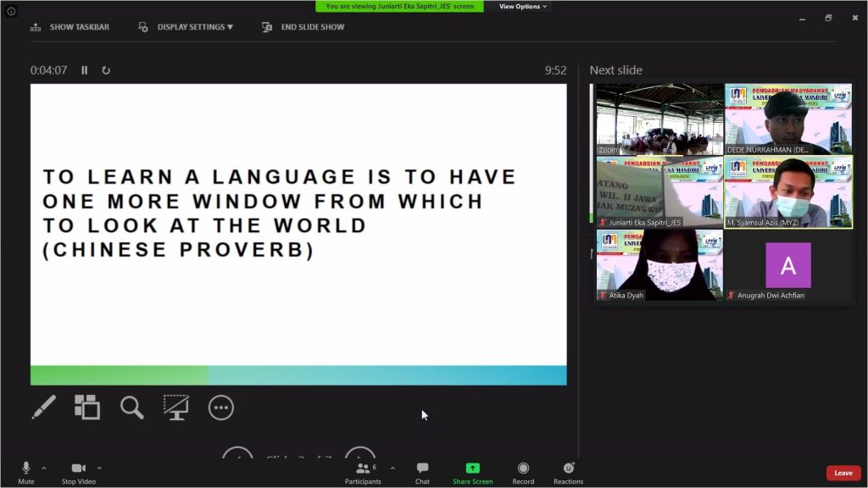Expand the View Options dropdown

522,7
